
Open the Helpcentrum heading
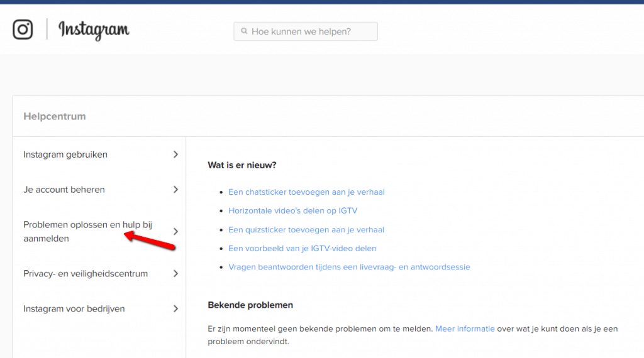[x=55, y=116]
